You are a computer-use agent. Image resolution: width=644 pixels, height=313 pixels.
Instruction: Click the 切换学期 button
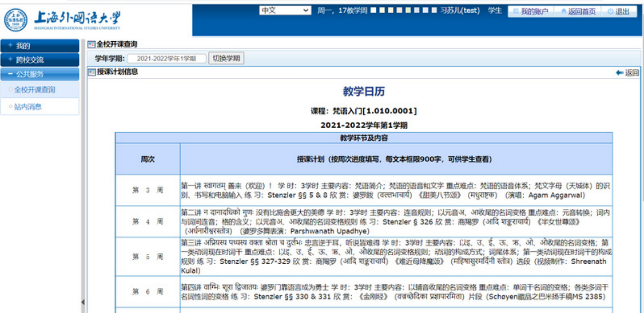226,58
